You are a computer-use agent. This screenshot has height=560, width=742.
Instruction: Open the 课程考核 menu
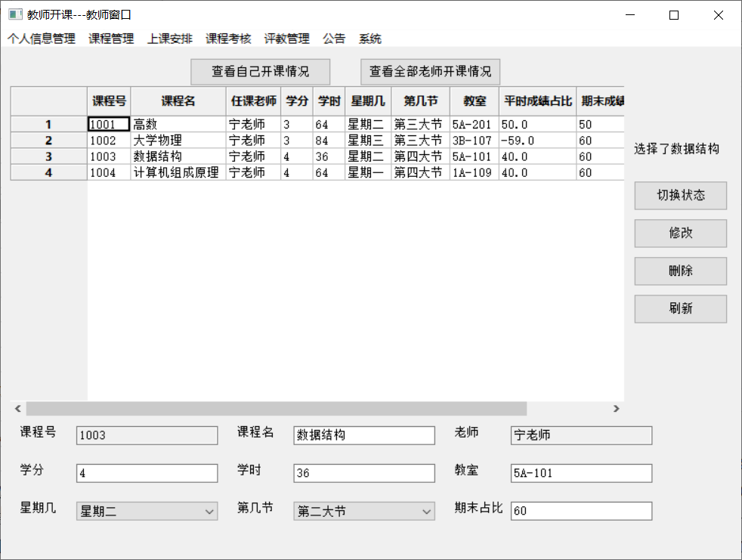click(x=228, y=39)
